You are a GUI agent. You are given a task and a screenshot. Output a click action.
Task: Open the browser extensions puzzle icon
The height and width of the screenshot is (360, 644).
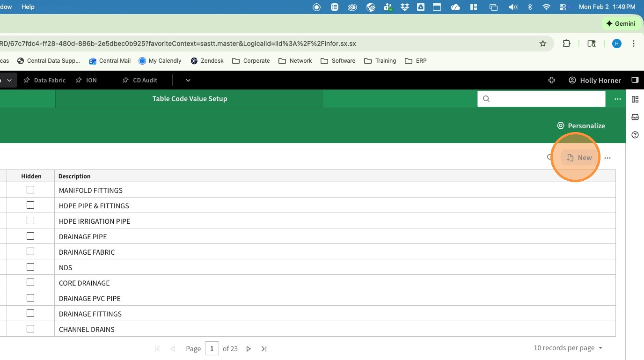pyautogui.click(x=566, y=44)
